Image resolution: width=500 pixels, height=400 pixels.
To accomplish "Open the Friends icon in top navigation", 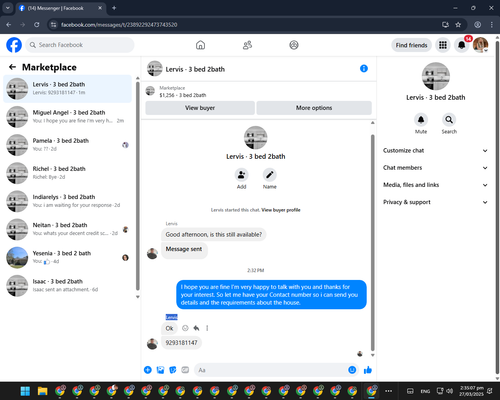I will tap(247, 45).
